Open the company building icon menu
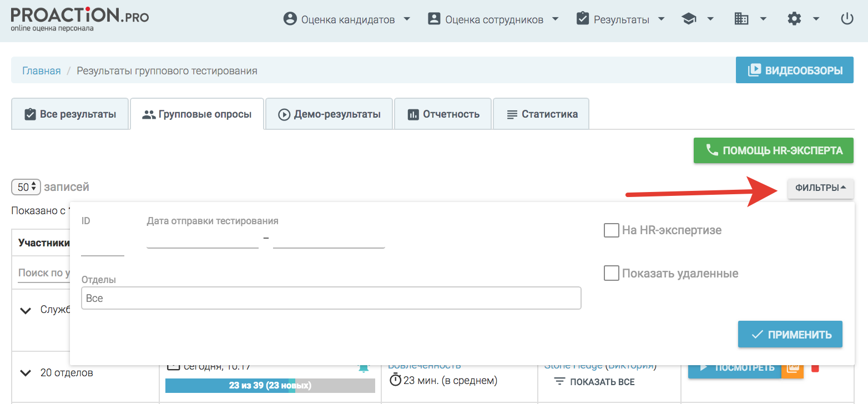The height and width of the screenshot is (404, 868). pyautogui.click(x=741, y=19)
